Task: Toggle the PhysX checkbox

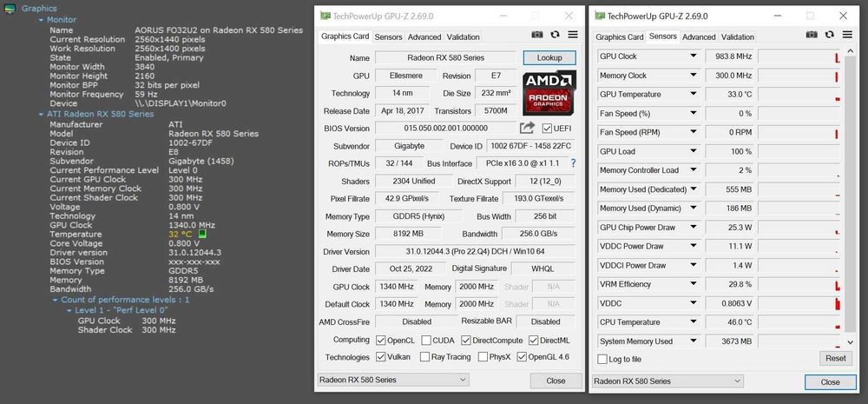Action: coord(483,357)
